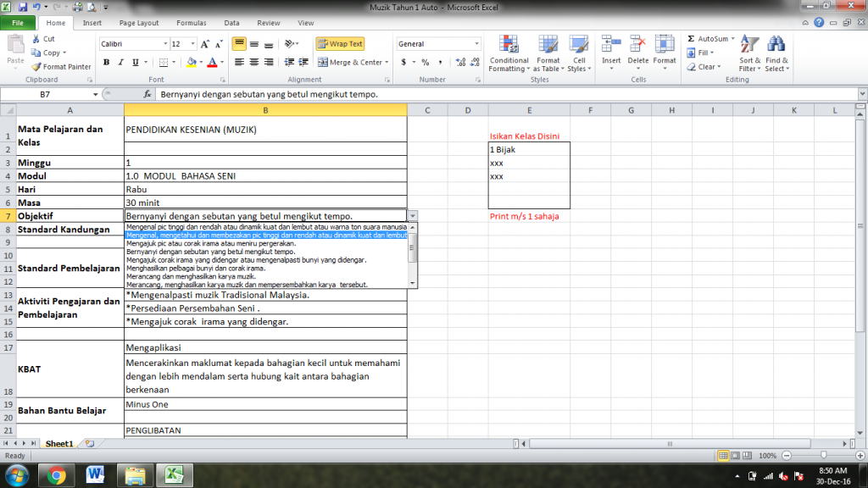Screen dimensions: 868x488
Task: Open the font size 12 dropdown
Action: tap(192, 44)
